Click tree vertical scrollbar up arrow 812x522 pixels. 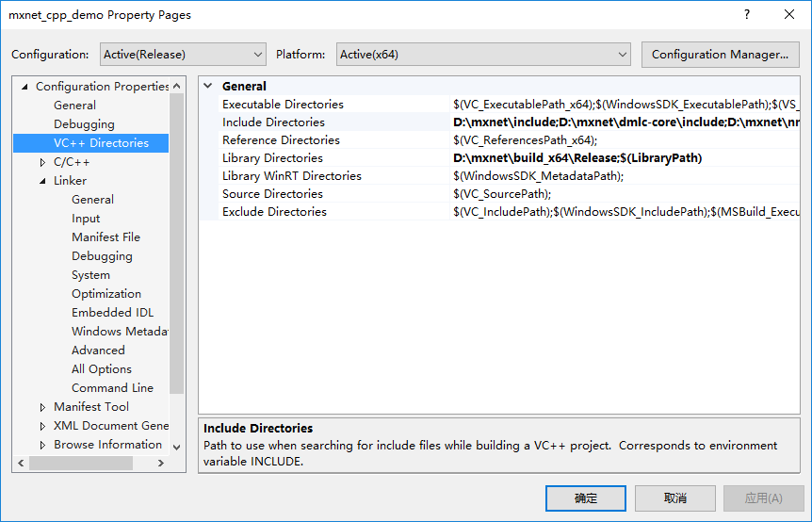pyautogui.click(x=176, y=86)
